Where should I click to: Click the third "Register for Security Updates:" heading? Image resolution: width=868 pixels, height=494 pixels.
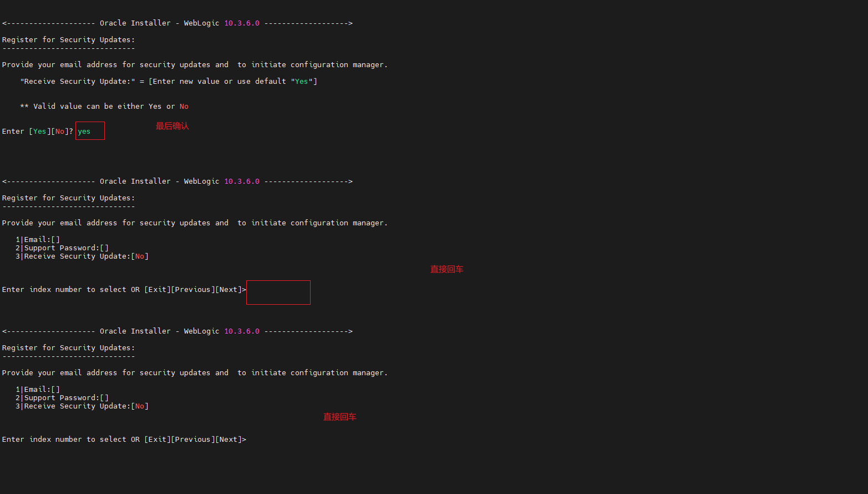(68, 348)
